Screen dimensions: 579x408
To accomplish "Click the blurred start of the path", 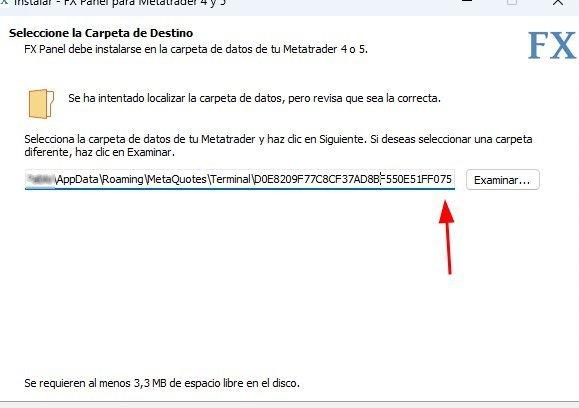I will (41, 179).
